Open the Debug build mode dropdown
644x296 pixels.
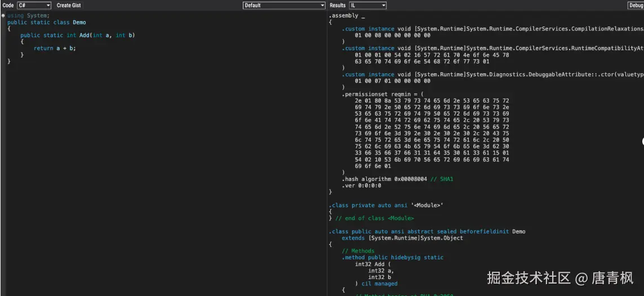point(636,5)
